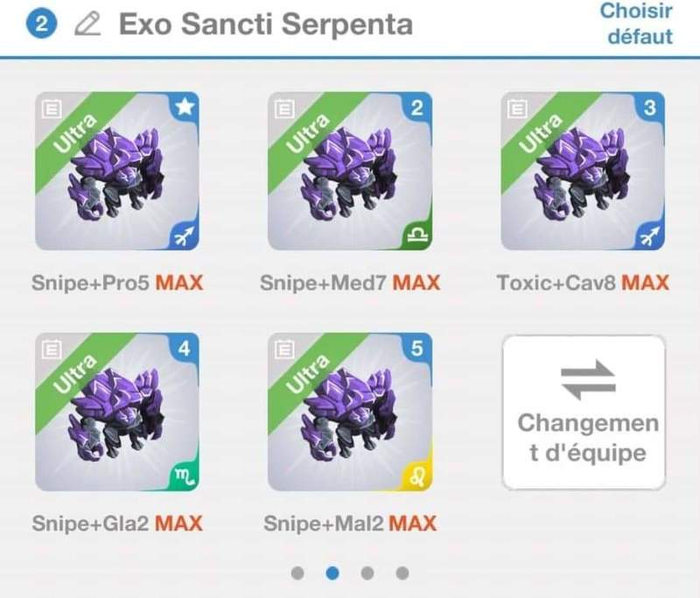Open notes icon on Snipe+Pro5 card
700x598 pixels.
click(x=52, y=109)
